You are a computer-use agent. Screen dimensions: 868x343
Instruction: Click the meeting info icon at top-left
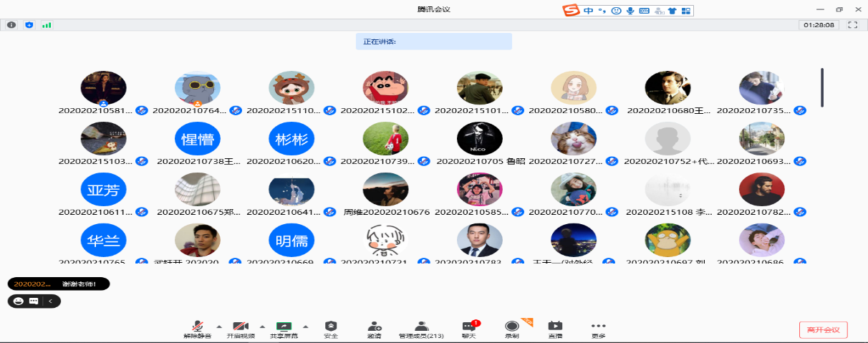click(x=11, y=25)
